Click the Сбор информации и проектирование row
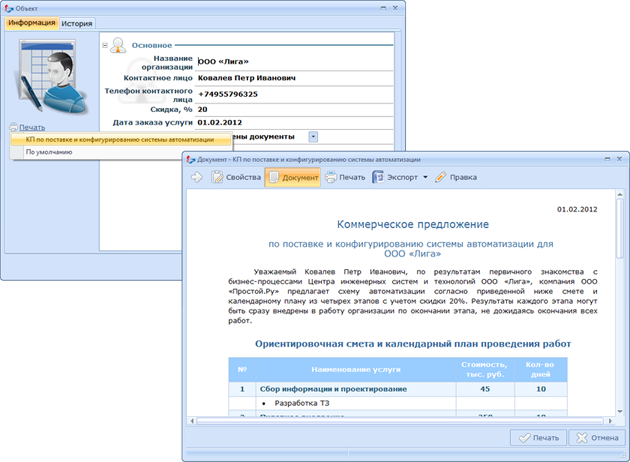630x462 pixels. coord(398,389)
